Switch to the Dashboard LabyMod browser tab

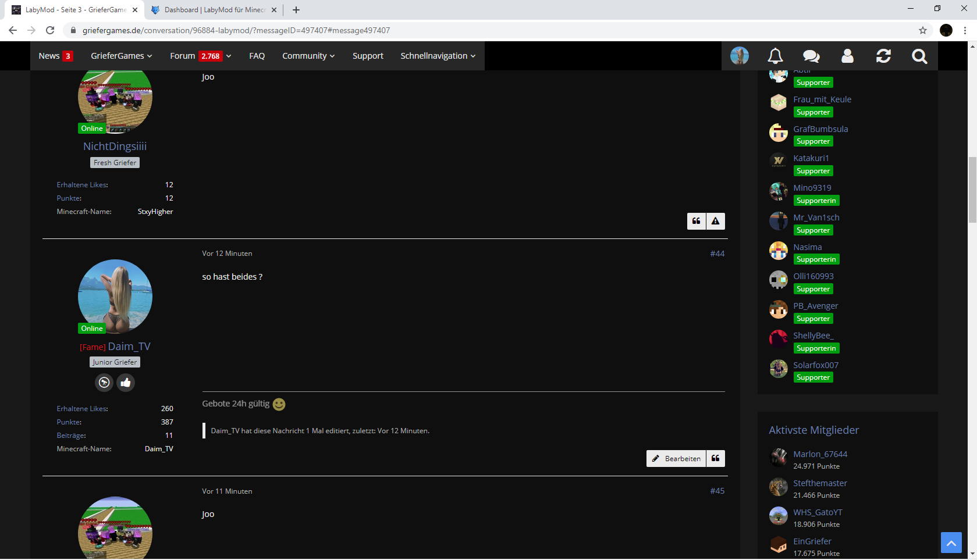pos(214,10)
